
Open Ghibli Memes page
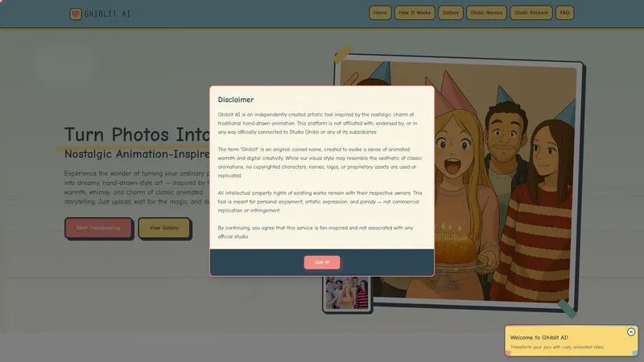pos(486,13)
